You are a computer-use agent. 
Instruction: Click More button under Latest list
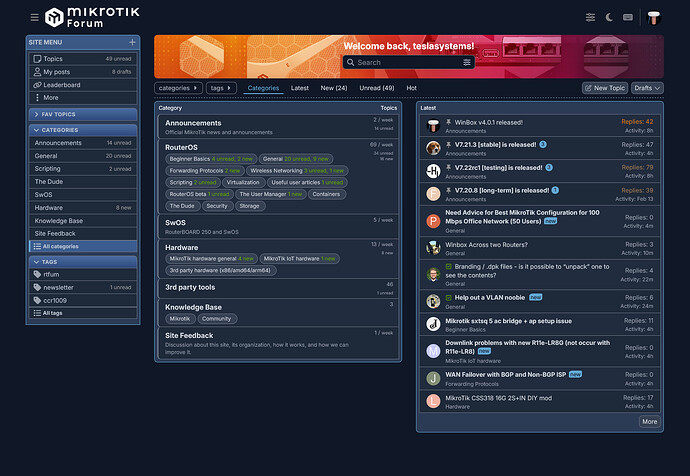click(650, 421)
